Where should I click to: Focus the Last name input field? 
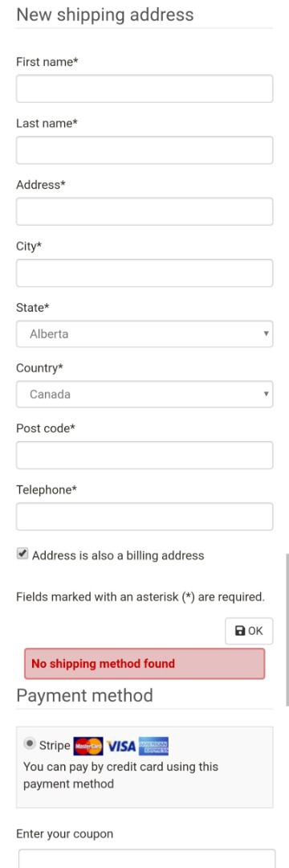point(144,150)
